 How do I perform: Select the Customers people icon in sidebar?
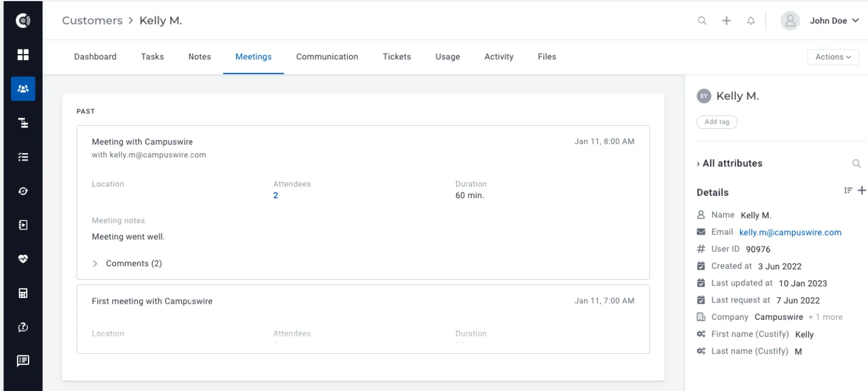point(23,89)
